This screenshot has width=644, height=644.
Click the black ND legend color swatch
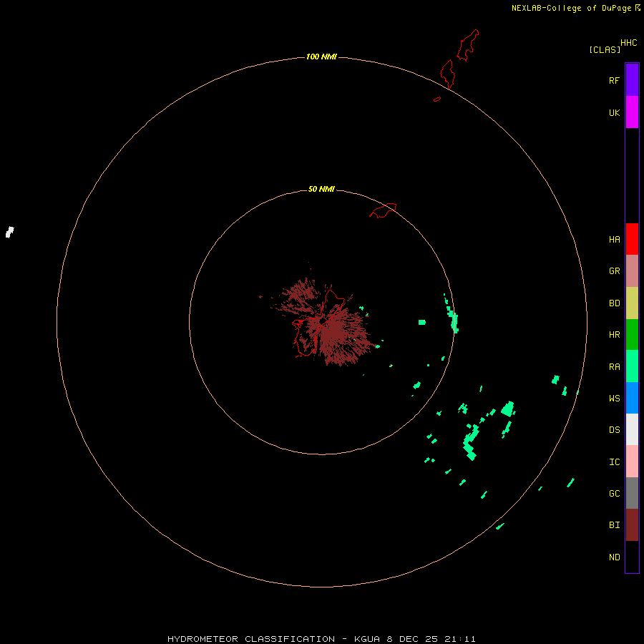632,557
